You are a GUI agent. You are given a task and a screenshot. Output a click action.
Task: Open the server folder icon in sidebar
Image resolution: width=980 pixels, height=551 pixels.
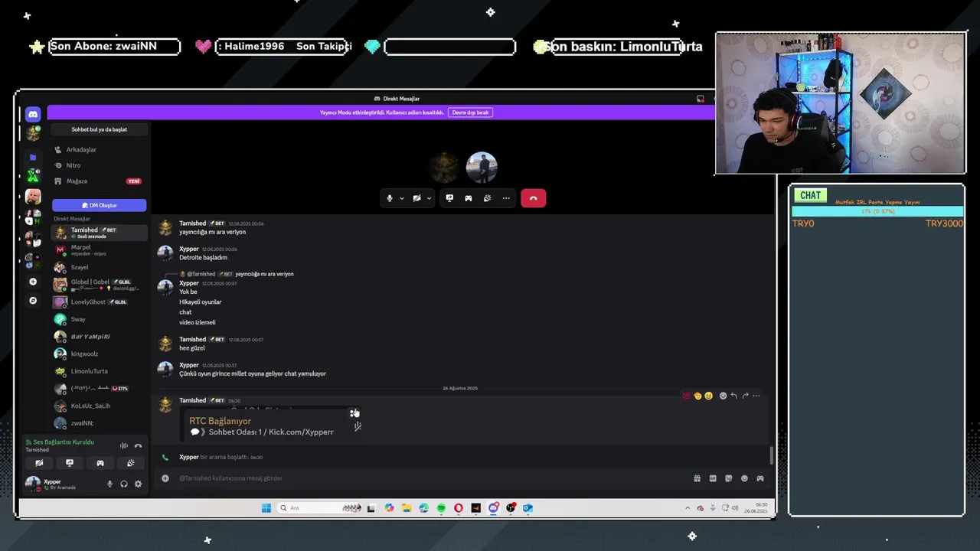point(33,157)
